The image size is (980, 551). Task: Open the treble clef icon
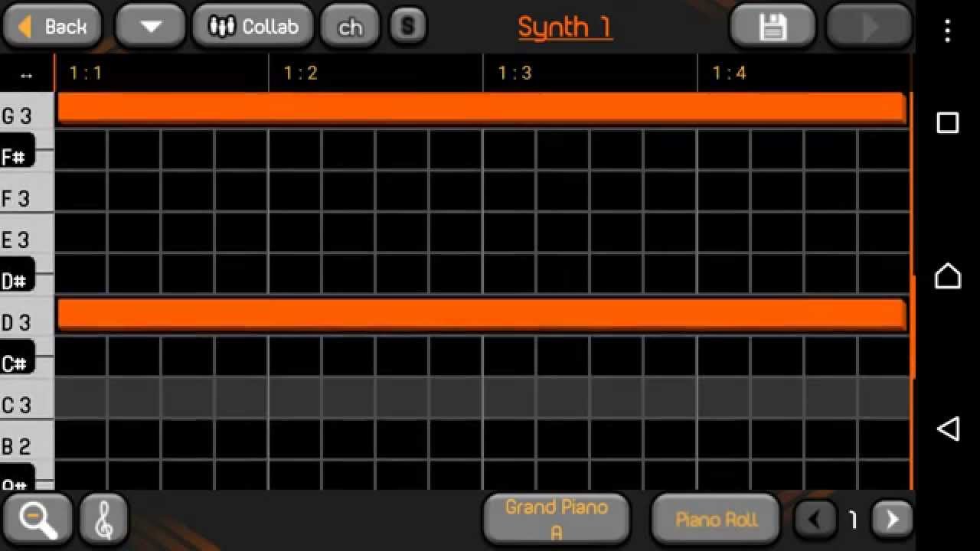click(103, 520)
